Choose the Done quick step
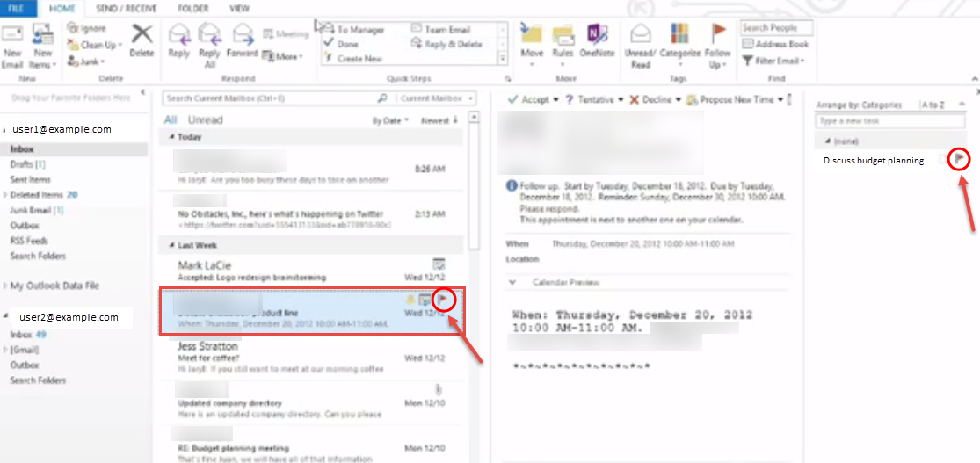The width and height of the screenshot is (980, 463). [x=341, y=44]
